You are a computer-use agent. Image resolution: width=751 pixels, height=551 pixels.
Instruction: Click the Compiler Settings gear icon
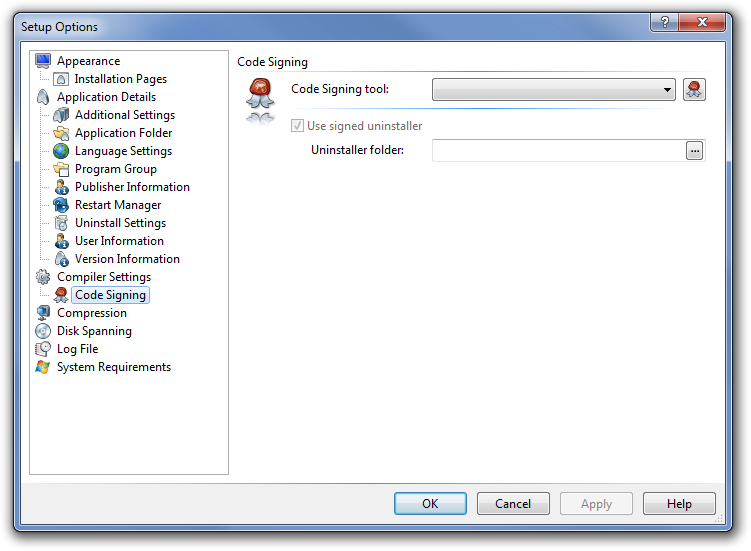(43, 277)
